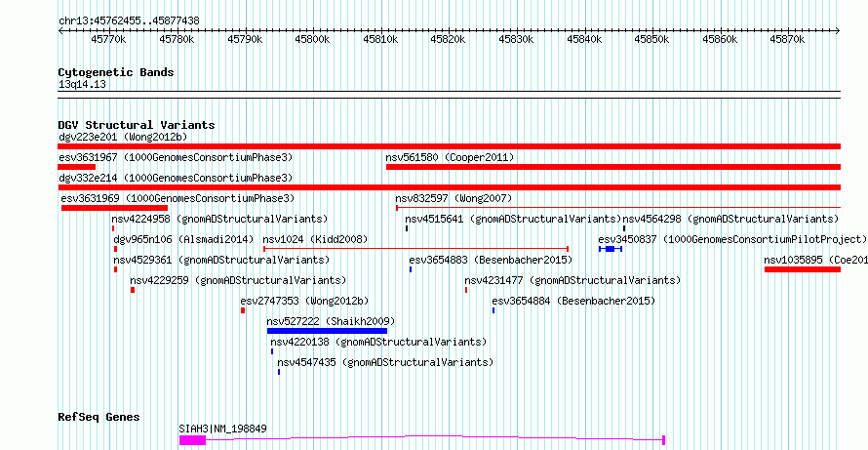The width and height of the screenshot is (868, 450).
Task: Open esv3450837 PilotProject variant label
Action: (732, 239)
